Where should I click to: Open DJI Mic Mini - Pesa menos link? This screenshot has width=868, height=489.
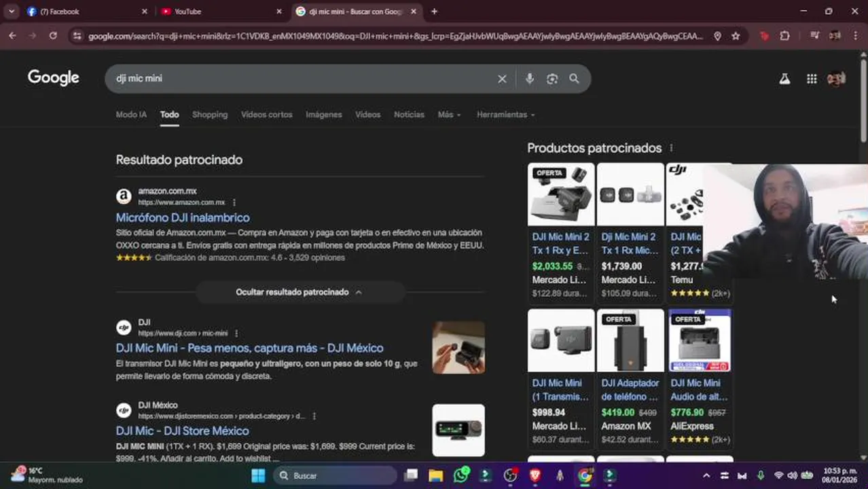tap(249, 348)
